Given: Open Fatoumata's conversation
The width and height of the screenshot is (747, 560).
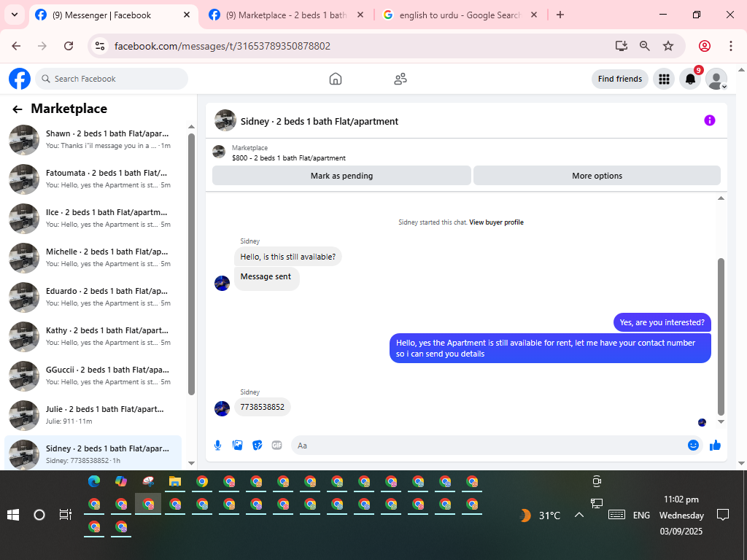Looking at the screenshot, I should click(x=93, y=179).
